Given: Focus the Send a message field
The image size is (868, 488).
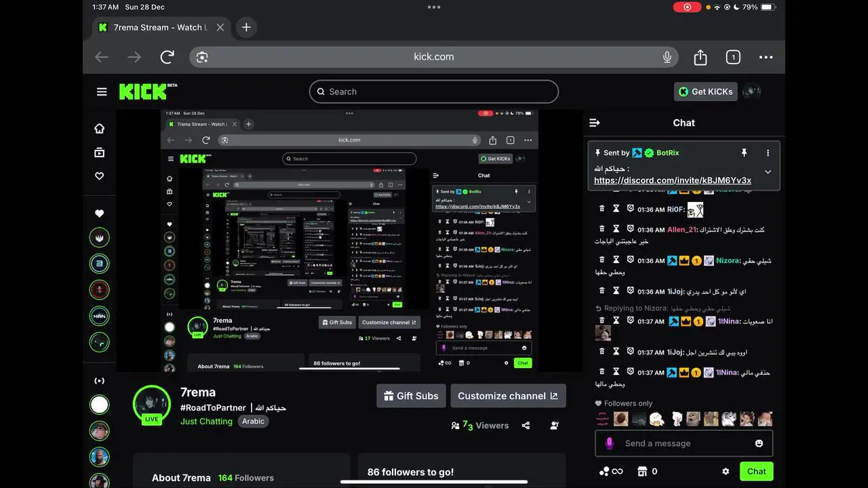Looking at the screenshot, I should (x=684, y=443).
